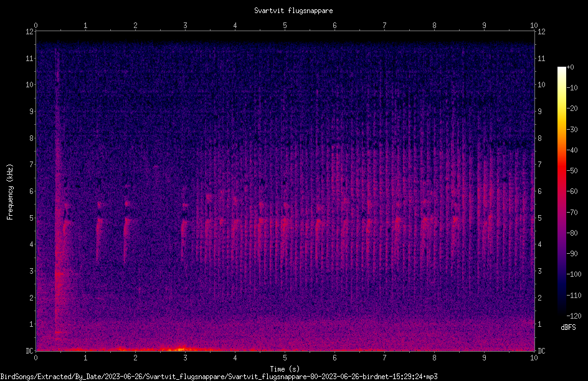
Task: Click the '12' label on the left frequency axis
Action: [29, 32]
